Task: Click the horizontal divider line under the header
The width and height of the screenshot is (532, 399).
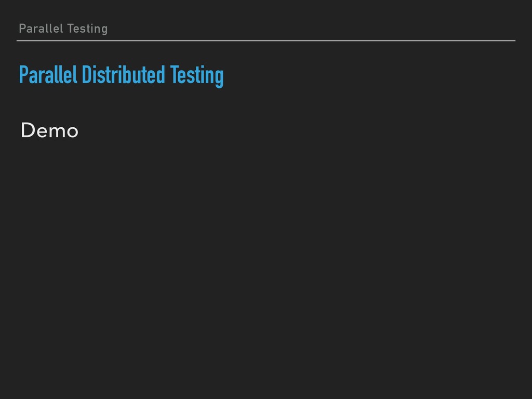Action: (x=266, y=41)
